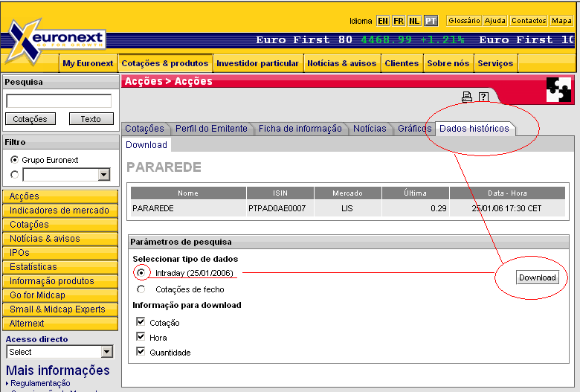Click ISIN value PTPAD0AE0007
Image resolution: width=580 pixels, height=392 pixels.
[x=277, y=208]
